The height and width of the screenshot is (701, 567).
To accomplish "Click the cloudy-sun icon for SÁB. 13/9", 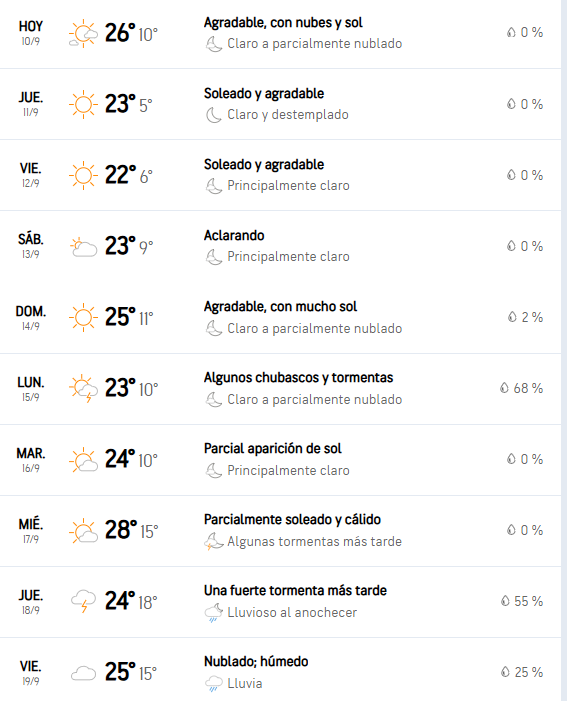I will pos(84,247).
